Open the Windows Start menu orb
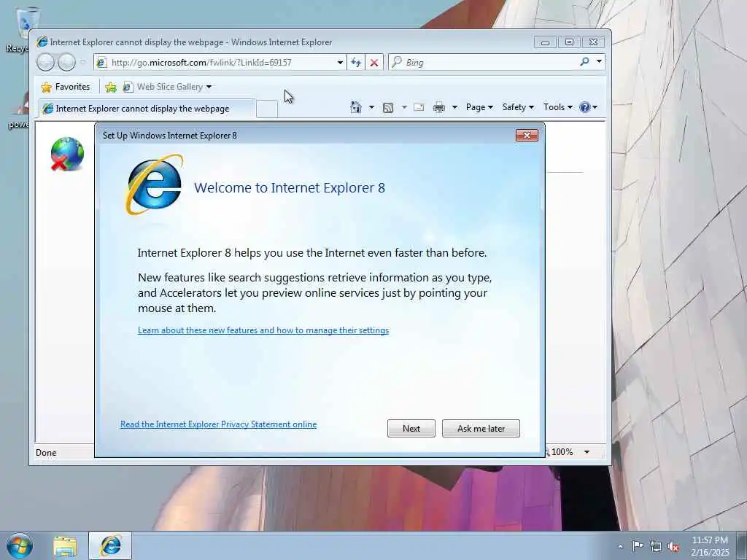Image resolution: width=747 pixels, height=560 pixels. click(20, 545)
